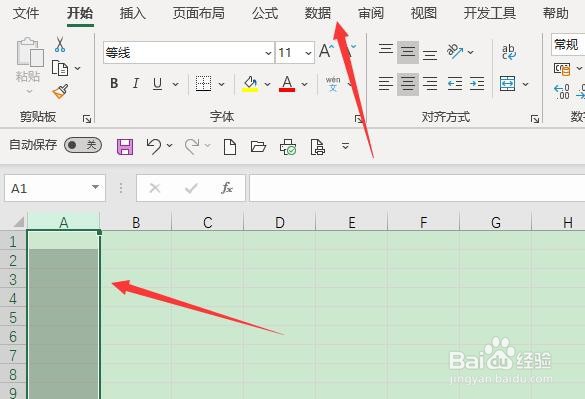This screenshot has width=585, height=399.
Task: Switch to the 视图 tab
Action: 424,14
